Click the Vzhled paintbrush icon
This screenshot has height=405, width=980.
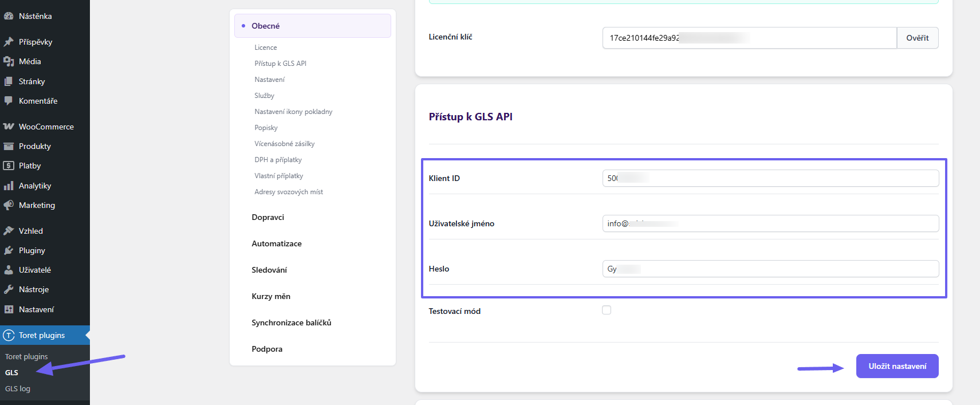pyautogui.click(x=9, y=231)
